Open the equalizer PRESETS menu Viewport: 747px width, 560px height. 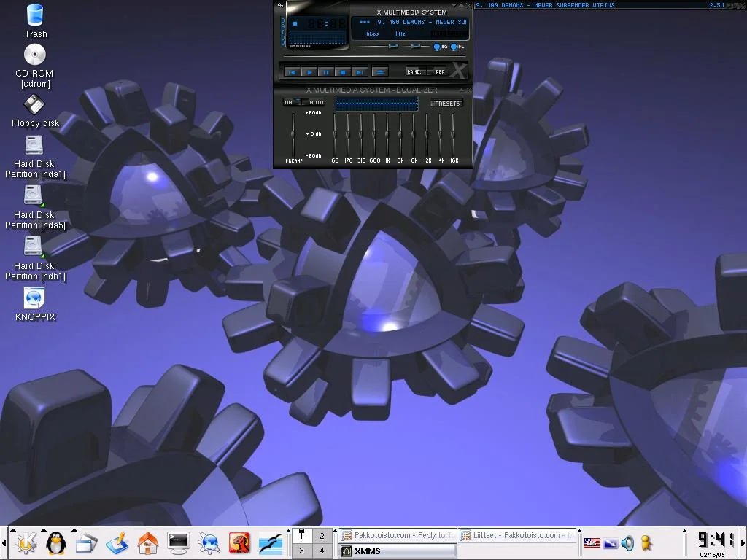[x=446, y=104]
